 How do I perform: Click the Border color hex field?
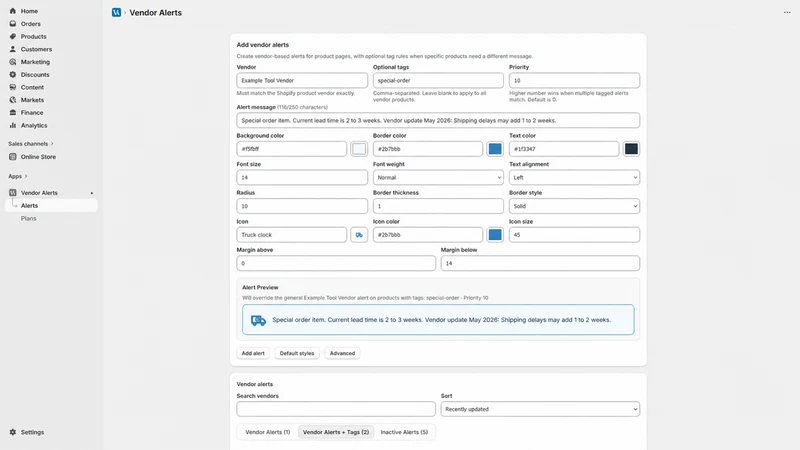pos(428,149)
